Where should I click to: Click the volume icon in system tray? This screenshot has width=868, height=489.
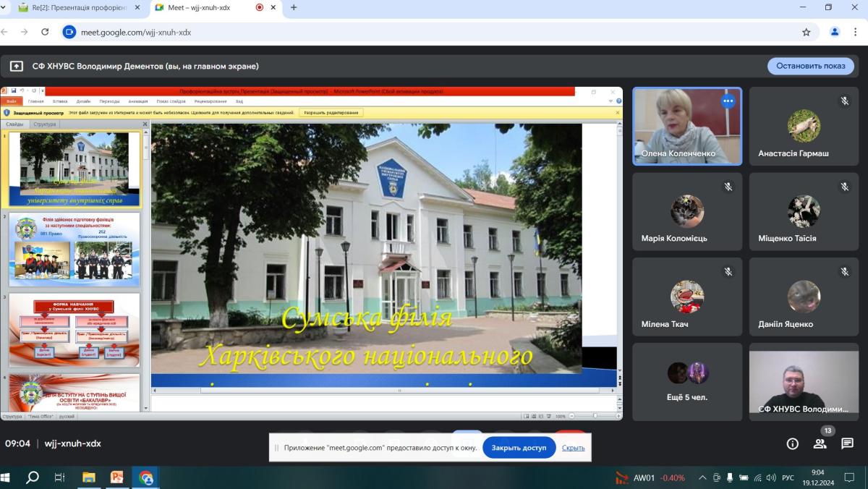770,477
